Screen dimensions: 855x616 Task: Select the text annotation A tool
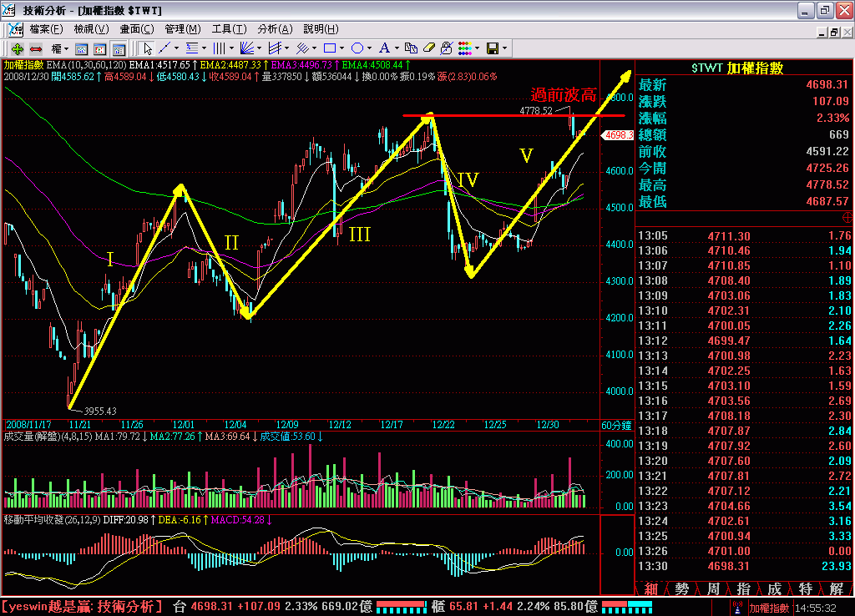[384, 48]
